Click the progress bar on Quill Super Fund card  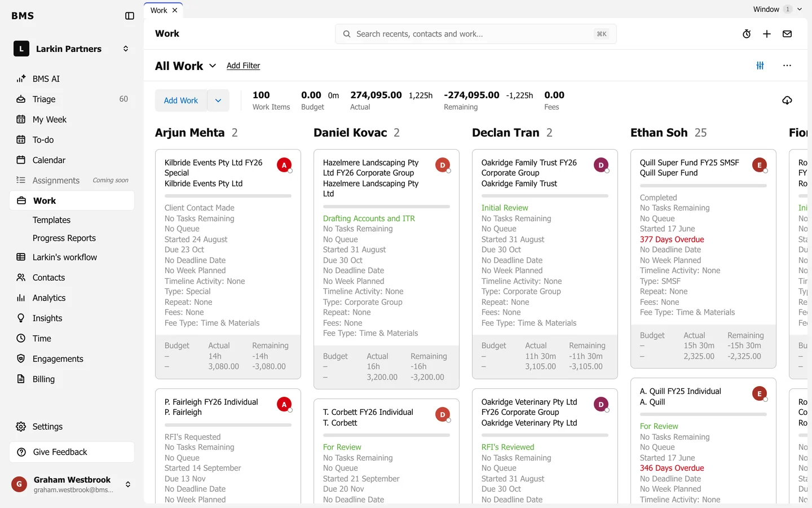click(x=703, y=186)
